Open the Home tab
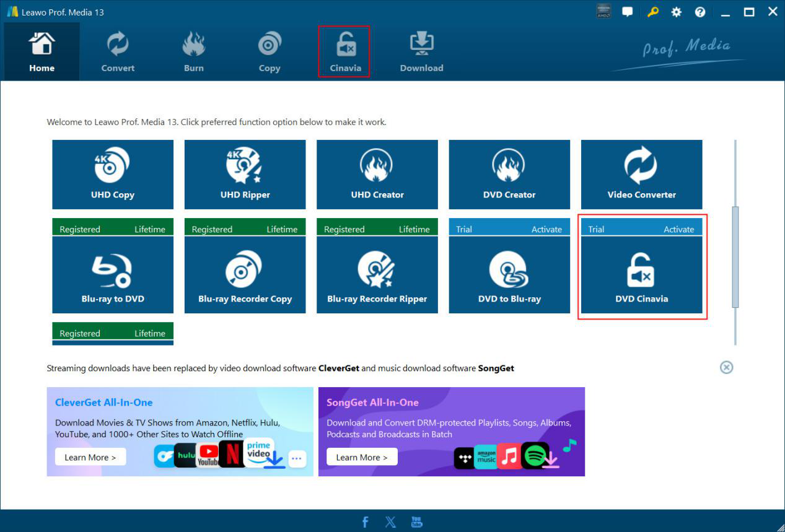 42,52
